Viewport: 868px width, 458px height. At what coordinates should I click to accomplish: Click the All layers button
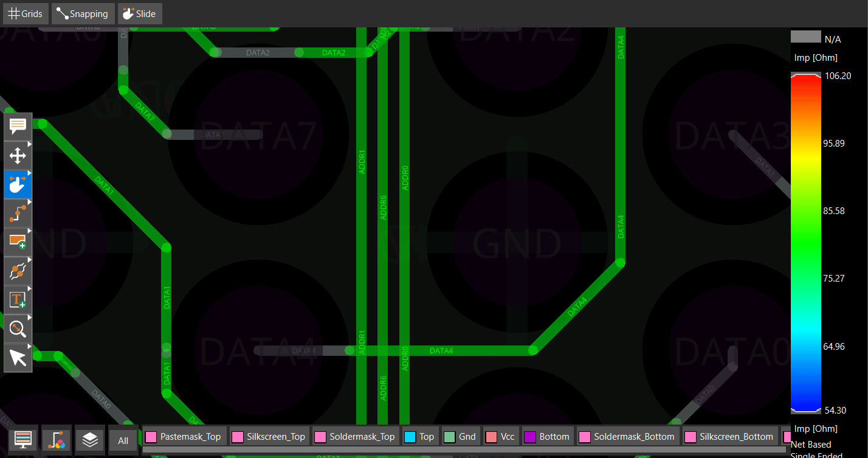click(x=123, y=440)
